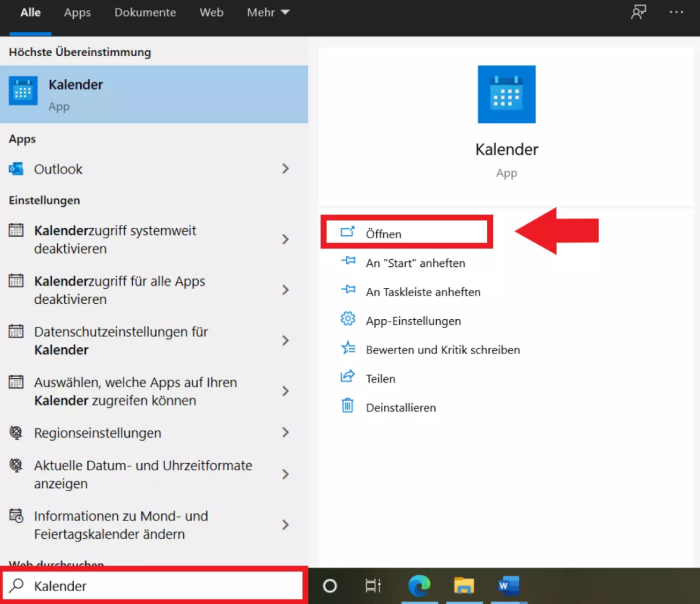Click Öffnen to launch Kalender
This screenshot has height=604, width=700.
point(384,233)
